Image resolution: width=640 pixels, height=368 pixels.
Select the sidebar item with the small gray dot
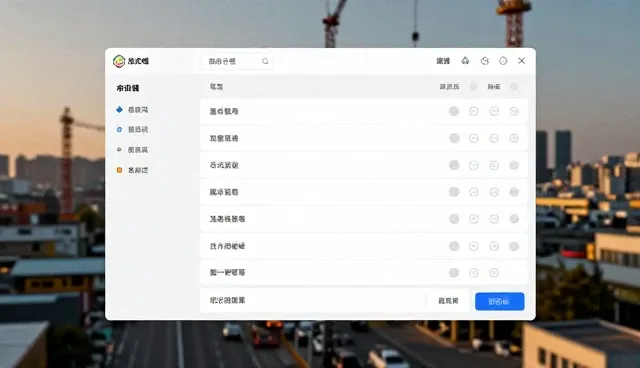[132, 150]
